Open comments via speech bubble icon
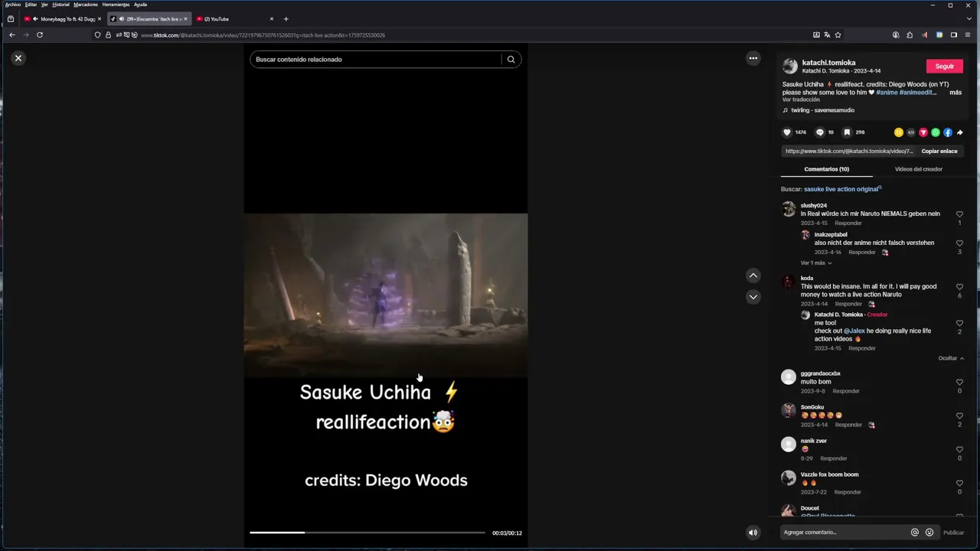980x551 pixels. click(820, 132)
